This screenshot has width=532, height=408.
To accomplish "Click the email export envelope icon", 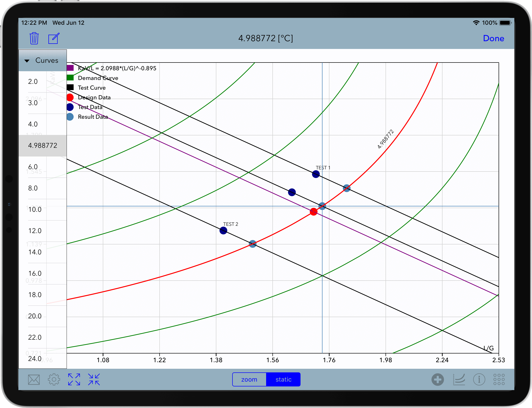I will click(33, 379).
